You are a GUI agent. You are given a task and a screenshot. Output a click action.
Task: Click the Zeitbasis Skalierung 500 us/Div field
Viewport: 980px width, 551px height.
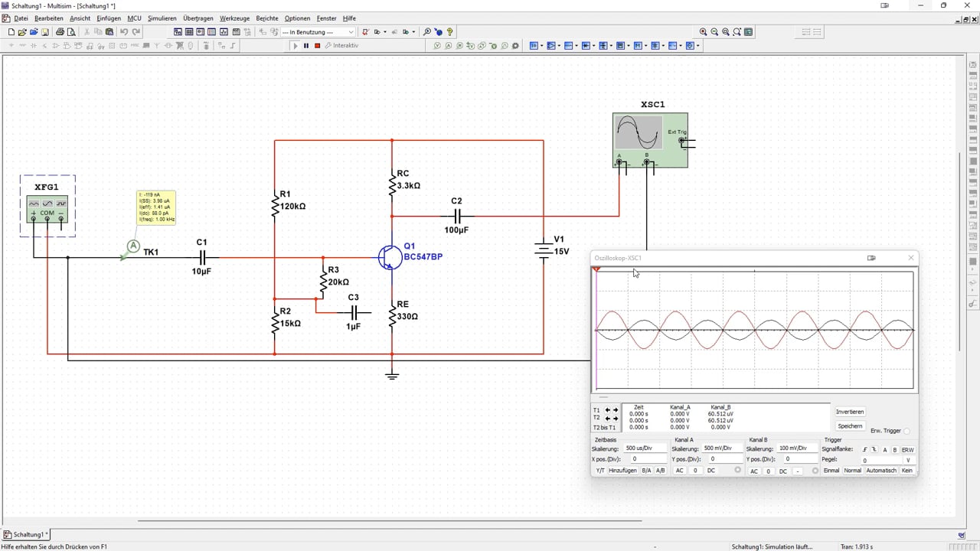[x=645, y=448]
